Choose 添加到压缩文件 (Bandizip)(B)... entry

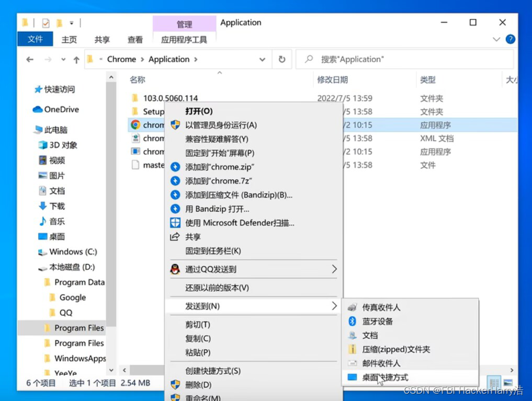[239, 195]
